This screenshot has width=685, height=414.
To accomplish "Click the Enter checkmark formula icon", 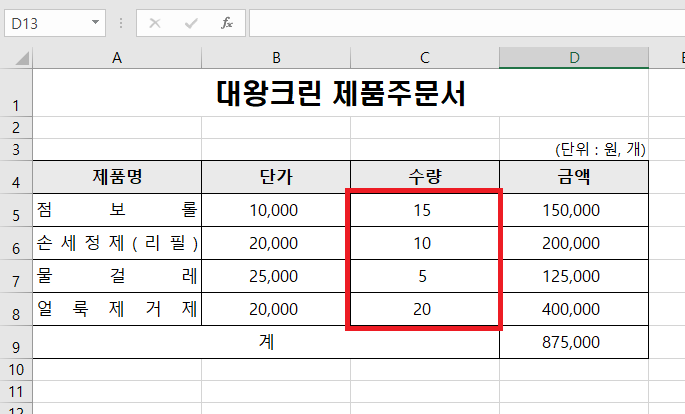I will coord(191,23).
